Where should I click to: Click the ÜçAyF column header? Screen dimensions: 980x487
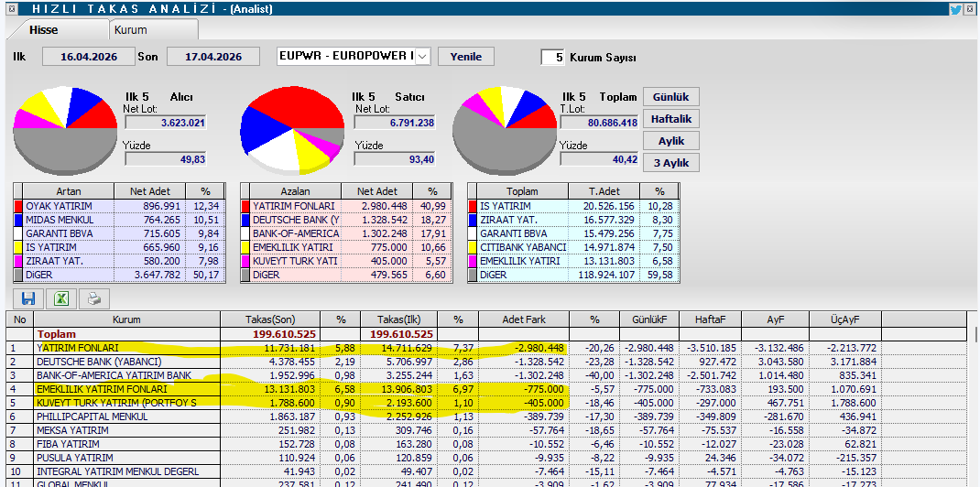845,319
